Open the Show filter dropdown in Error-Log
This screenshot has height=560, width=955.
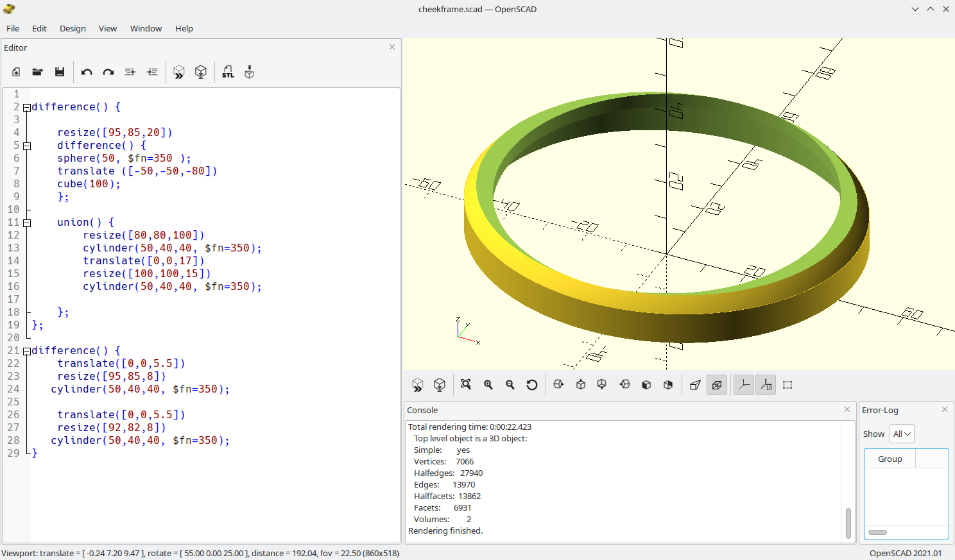pos(902,434)
